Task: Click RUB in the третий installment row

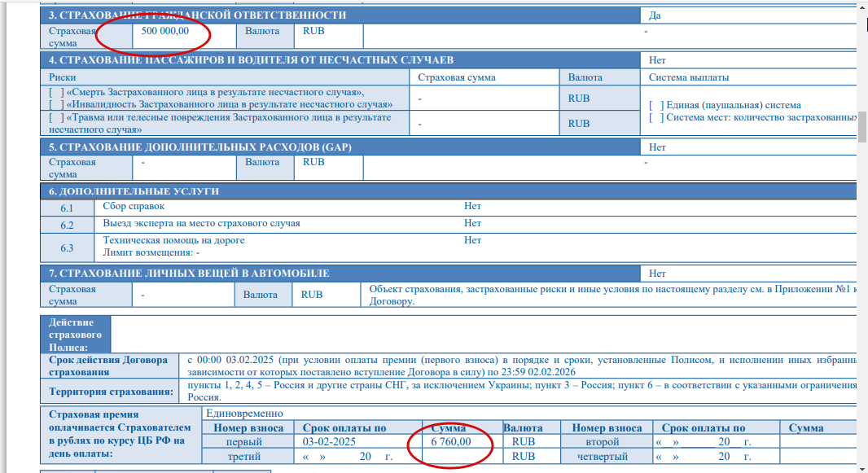Action: (x=523, y=457)
